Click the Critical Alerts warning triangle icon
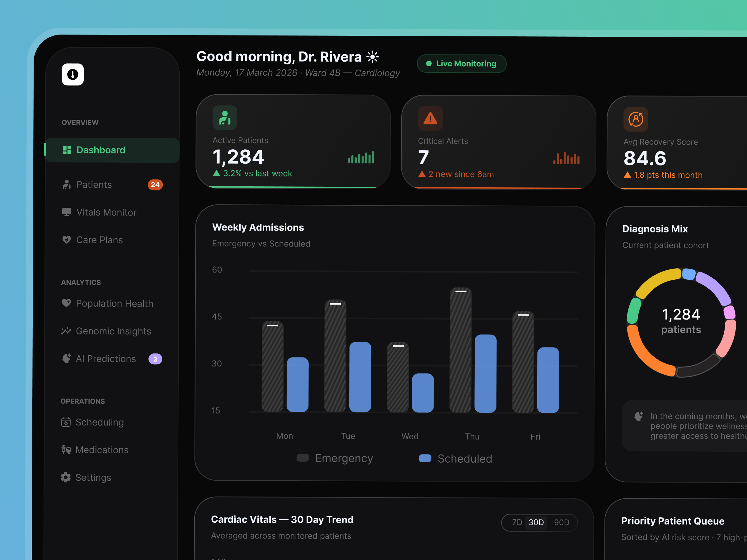747x560 pixels. point(430,119)
